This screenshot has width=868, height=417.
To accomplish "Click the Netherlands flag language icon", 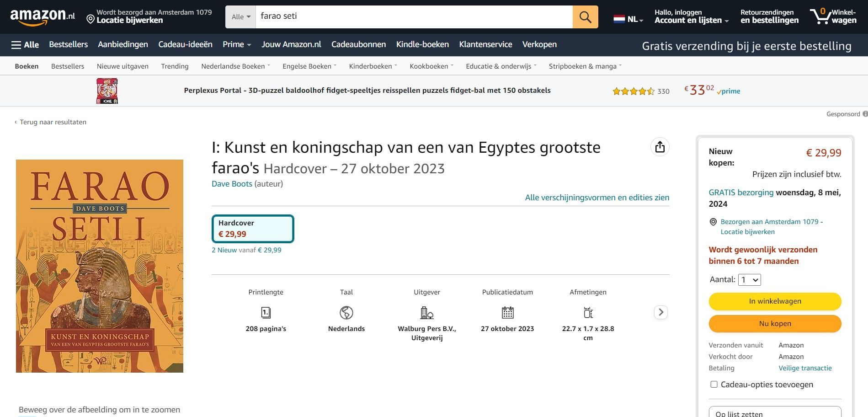I will pos(619,19).
